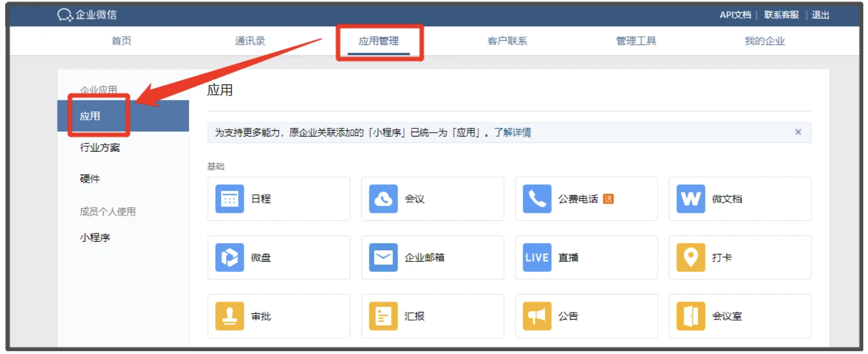Select 硬件 in the sidebar
This screenshot has width=868, height=354.
90,179
